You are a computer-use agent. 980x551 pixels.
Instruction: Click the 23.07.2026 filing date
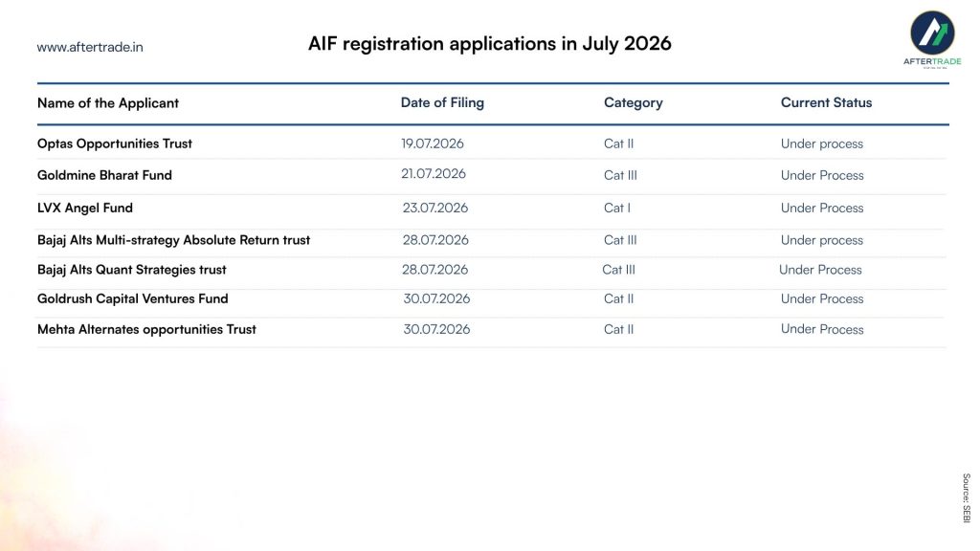435,208
